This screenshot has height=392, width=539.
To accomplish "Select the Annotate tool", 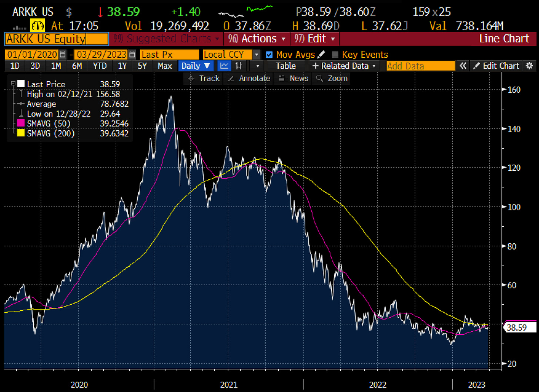I will click(x=249, y=78).
